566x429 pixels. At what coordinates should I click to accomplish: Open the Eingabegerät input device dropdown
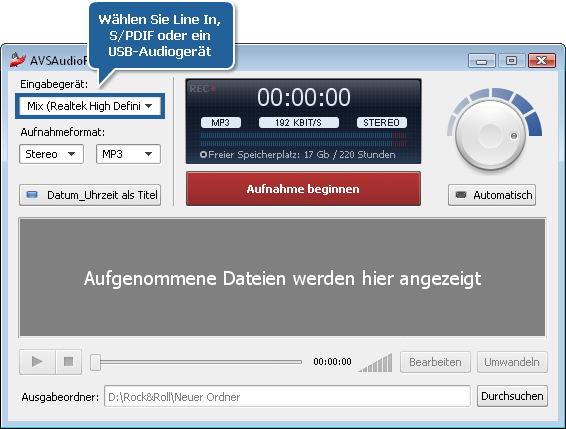pyautogui.click(x=90, y=106)
